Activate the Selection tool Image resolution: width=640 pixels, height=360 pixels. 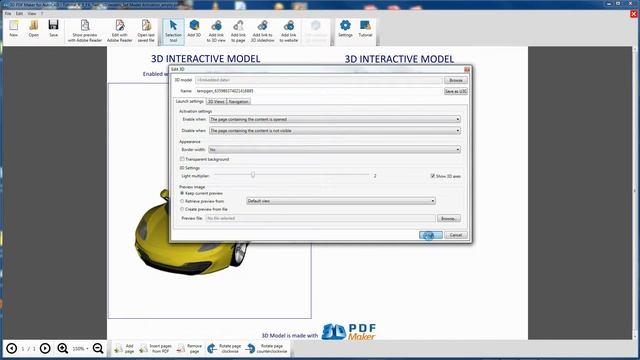[x=173, y=31]
